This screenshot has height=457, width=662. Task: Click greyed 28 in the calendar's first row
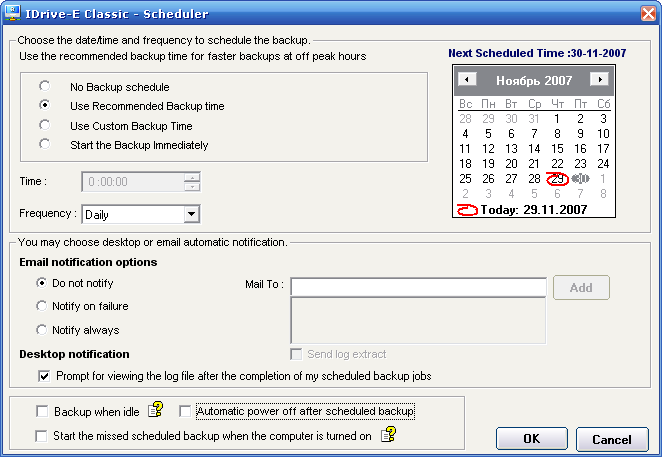click(x=465, y=119)
